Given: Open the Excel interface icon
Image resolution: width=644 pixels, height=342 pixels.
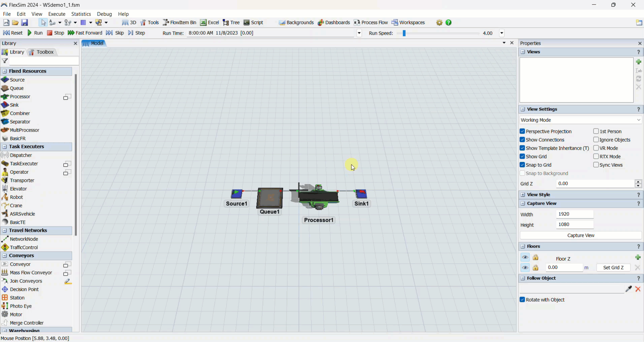Looking at the screenshot, I should click(x=210, y=23).
